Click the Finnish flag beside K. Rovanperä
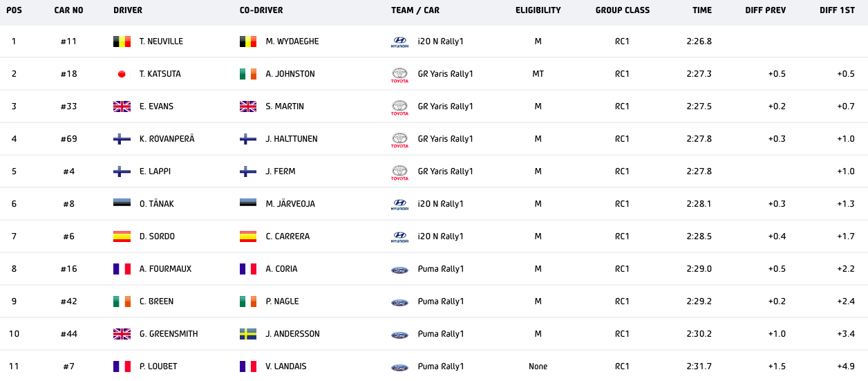Image resolution: width=868 pixels, height=381 pixels. (122, 139)
